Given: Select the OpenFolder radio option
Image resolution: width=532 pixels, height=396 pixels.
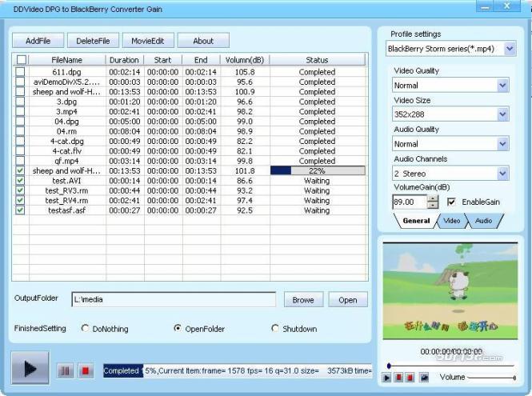Looking at the screenshot, I should 177,328.
